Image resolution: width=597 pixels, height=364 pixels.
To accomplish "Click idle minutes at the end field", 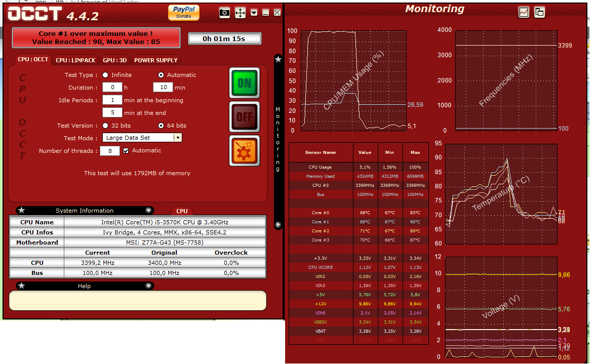I will pos(112,112).
